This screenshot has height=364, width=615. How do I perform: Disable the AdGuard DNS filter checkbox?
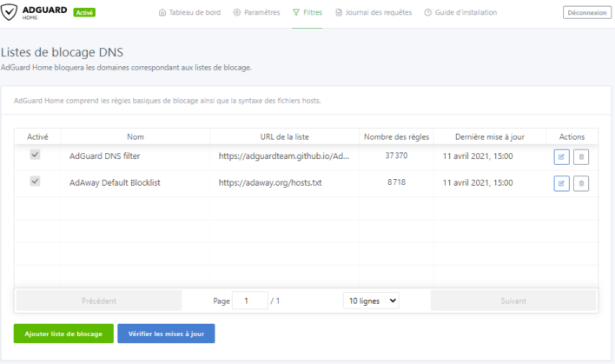[x=36, y=155]
